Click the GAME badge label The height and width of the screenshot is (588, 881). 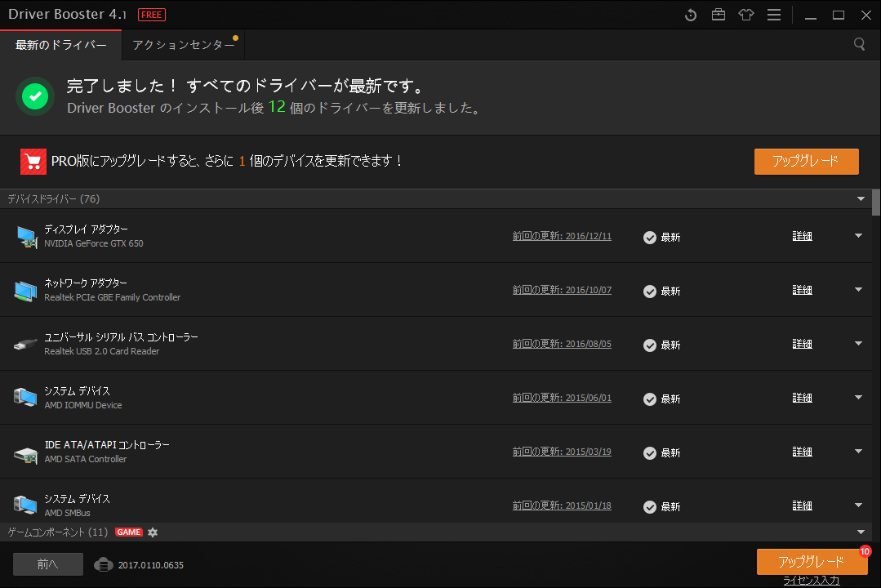pyautogui.click(x=129, y=532)
